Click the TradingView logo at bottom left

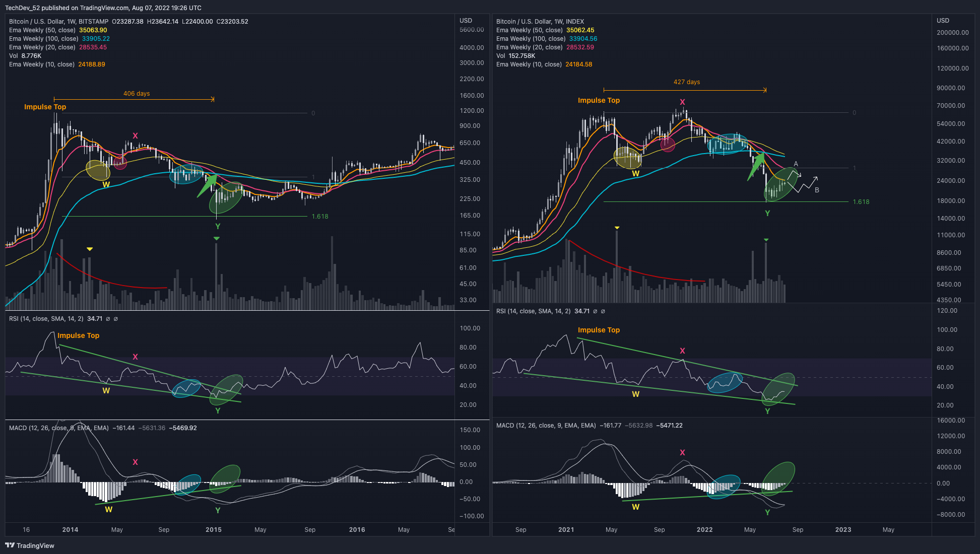pos(30,545)
